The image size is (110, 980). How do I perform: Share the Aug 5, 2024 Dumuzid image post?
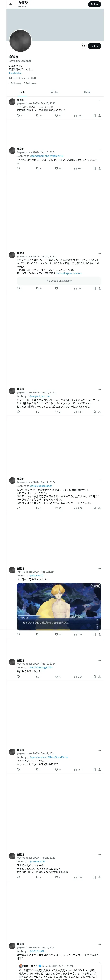tap(99, 634)
